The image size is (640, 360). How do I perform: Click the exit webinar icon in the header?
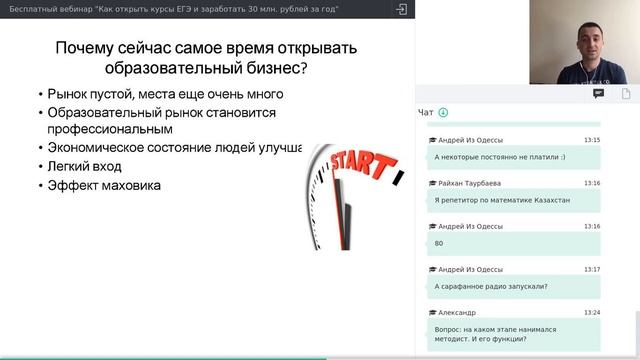coord(401,9)
